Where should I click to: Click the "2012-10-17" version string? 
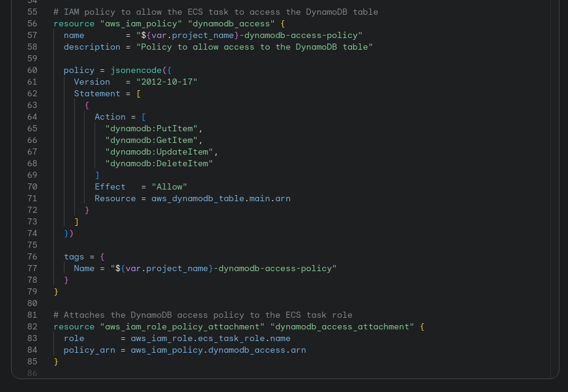166,82
